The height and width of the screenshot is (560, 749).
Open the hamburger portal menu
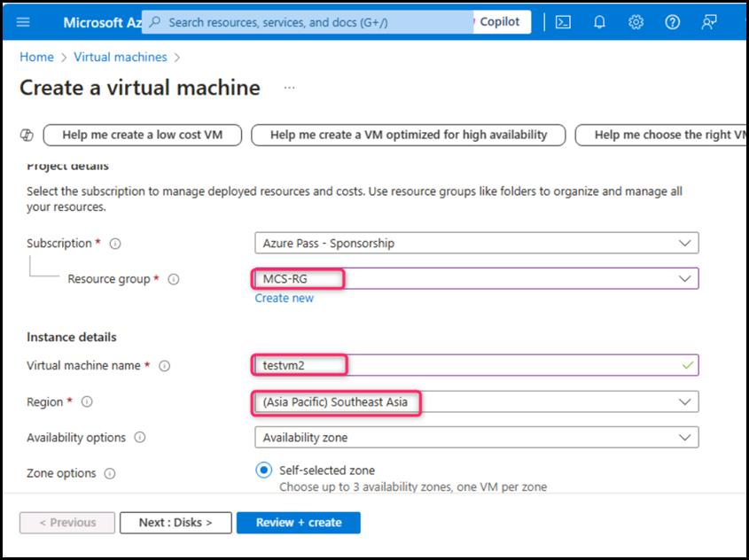(x=23, y=22)
